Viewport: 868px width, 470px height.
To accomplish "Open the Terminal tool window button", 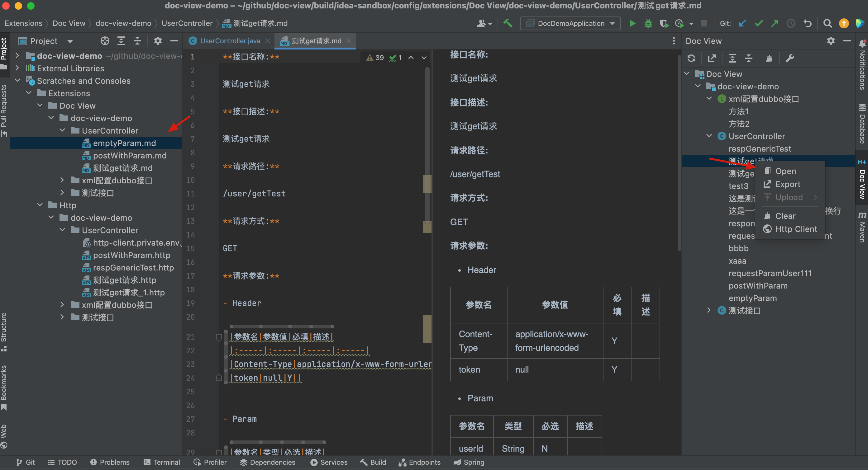I will pyautogui.click(x=162, y=462).
